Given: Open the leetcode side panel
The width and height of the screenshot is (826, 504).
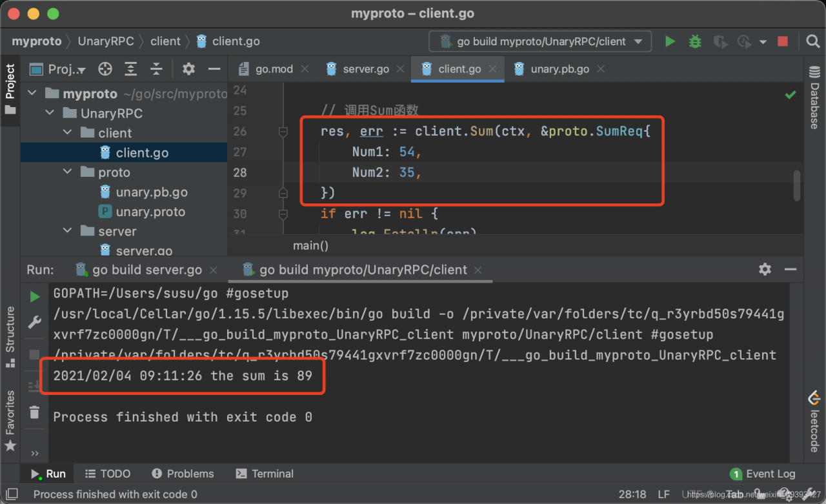Looking at the screenshot, I should click(814, 421).
